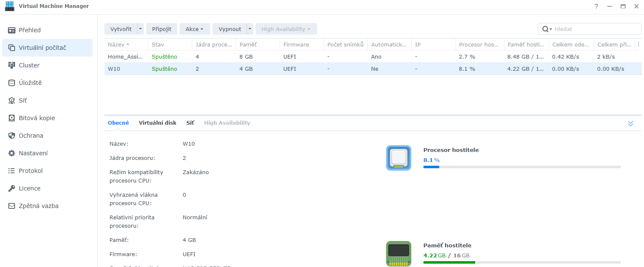Expand the Vypnout dropdown arrow

pos(250,29)
